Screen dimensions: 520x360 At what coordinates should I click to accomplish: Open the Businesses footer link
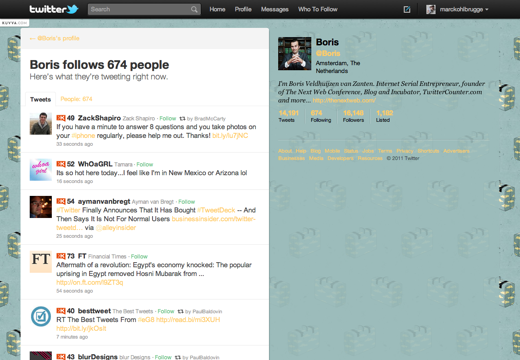click(291, 158)
